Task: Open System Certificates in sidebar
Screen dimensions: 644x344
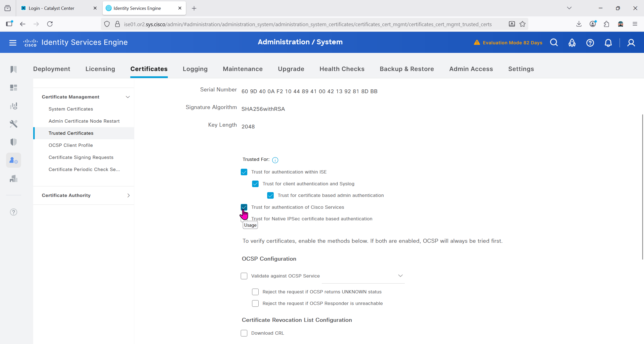Action: click(x=71, y=109)
